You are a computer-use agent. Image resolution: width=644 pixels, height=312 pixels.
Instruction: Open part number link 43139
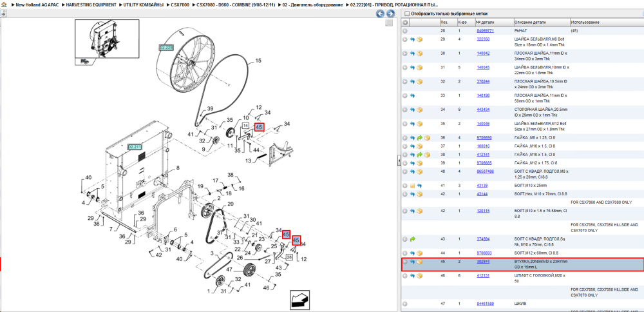[482, 186]
